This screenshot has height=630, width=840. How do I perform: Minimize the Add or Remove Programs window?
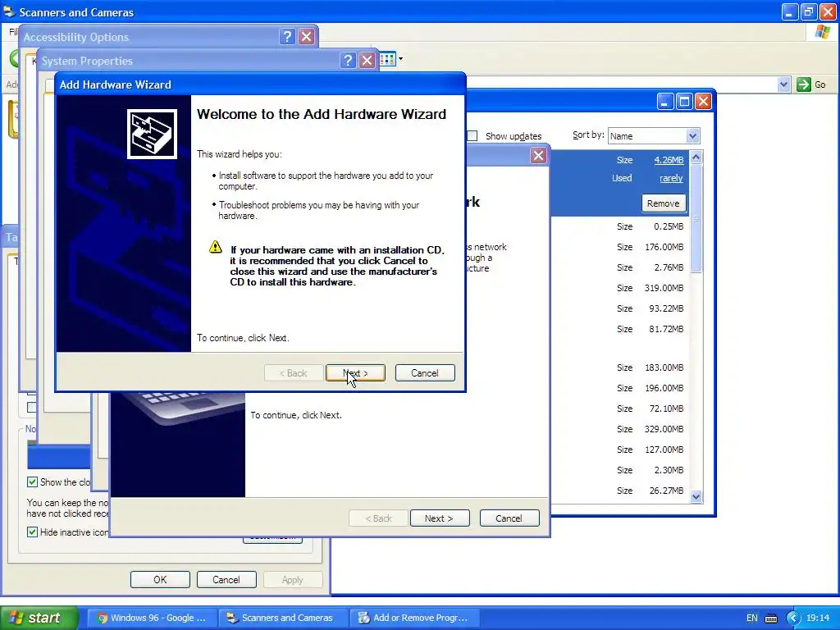[664, 101]
